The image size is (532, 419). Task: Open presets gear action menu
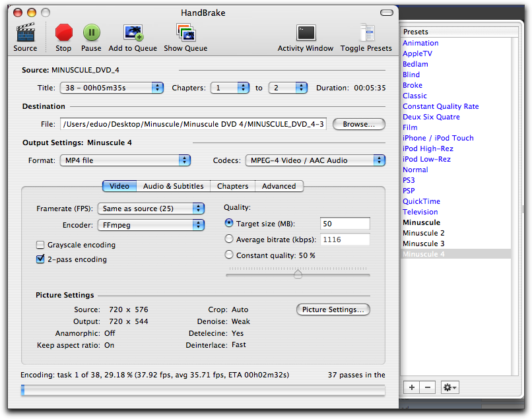click(450, 387)
